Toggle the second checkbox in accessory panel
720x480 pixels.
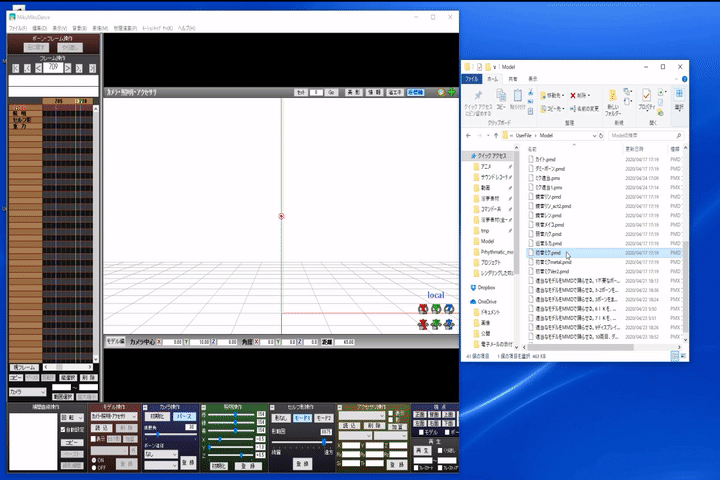[391, 420]
